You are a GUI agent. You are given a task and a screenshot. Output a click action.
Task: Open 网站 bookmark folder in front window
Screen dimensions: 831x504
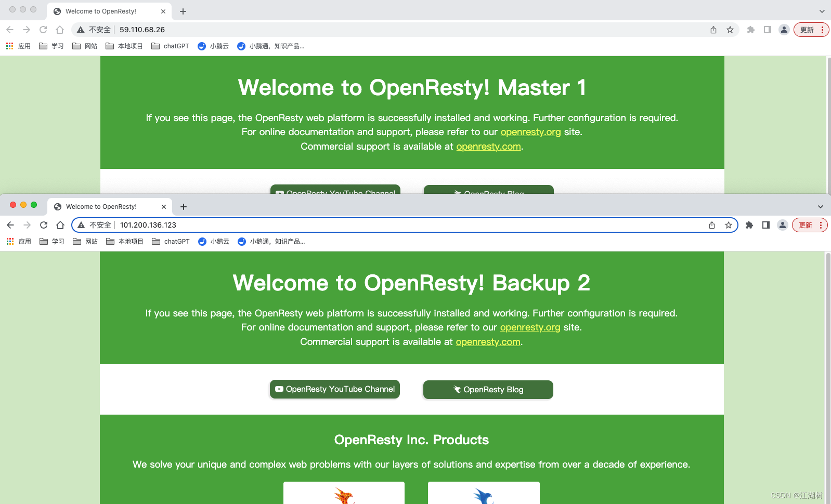(x=85, y=242)
